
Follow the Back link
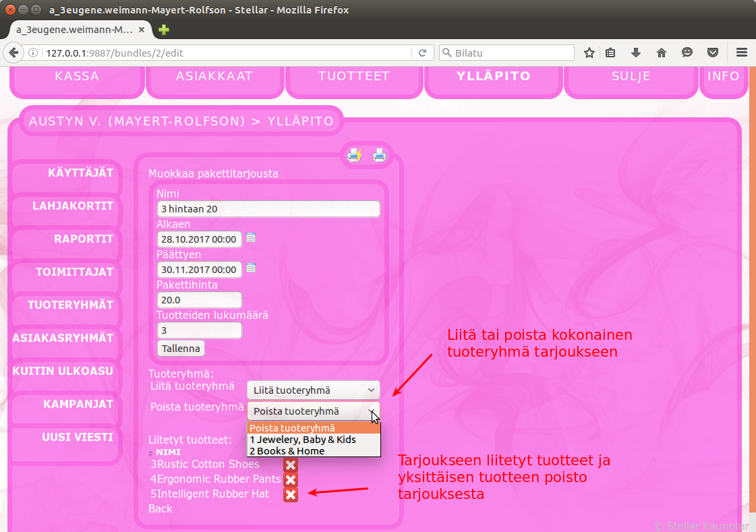point(161,508)
